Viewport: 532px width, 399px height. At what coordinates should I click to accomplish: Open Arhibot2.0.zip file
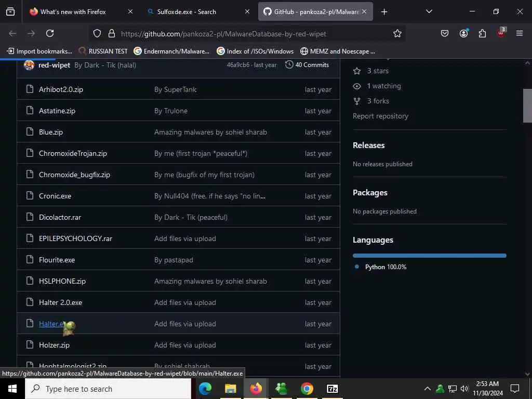[61, 89]
